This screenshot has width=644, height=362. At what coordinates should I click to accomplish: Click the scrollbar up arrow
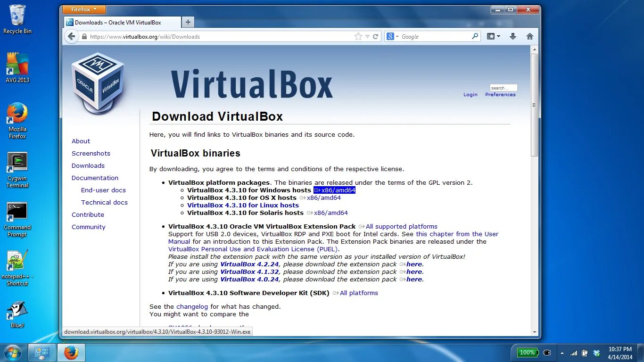(534, 49)
